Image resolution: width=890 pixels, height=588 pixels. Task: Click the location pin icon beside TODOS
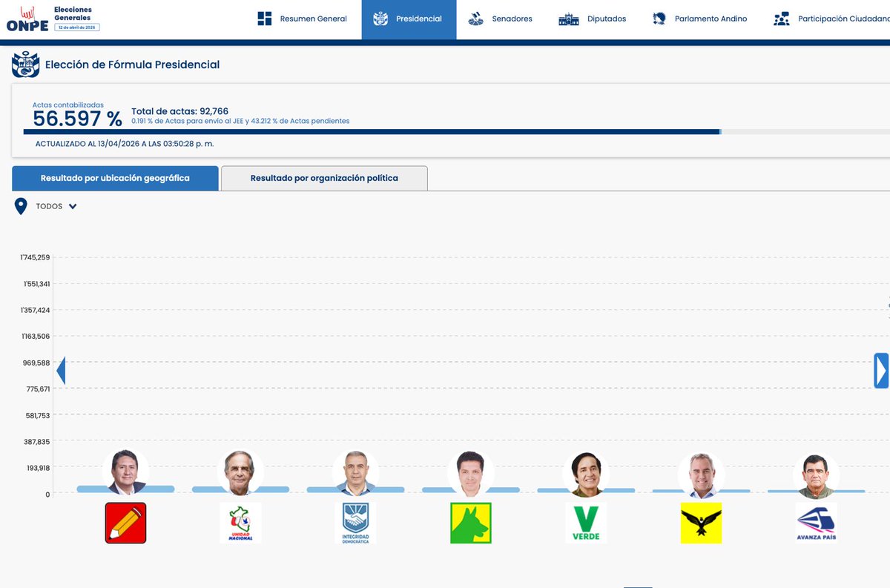(x=21, y=205)
